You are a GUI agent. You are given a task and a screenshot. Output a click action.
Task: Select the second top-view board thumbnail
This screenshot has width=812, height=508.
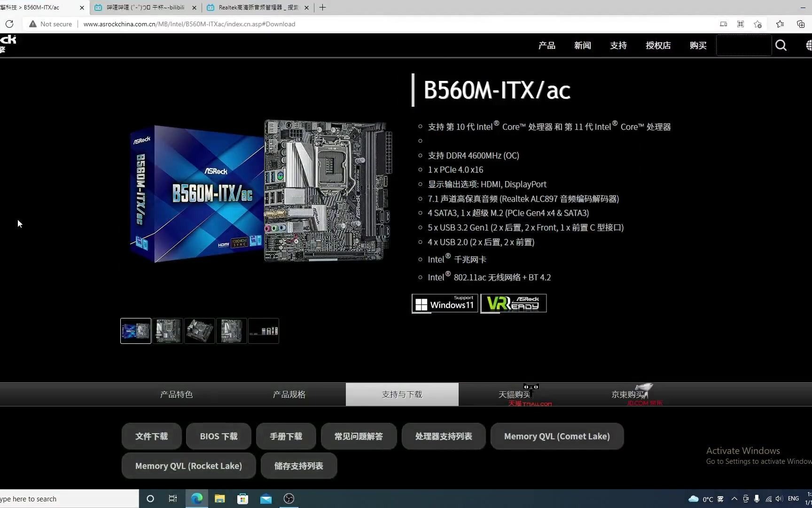[168, 331]
